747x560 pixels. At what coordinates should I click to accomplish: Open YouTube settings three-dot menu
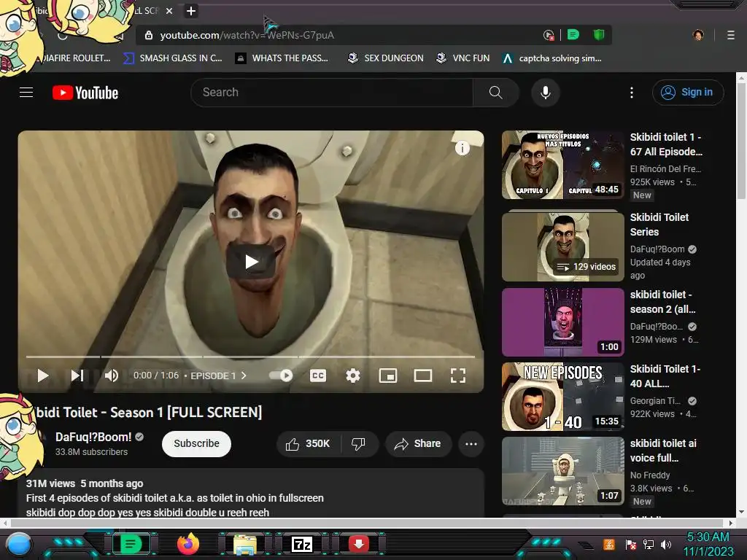(x=632, y=93)
